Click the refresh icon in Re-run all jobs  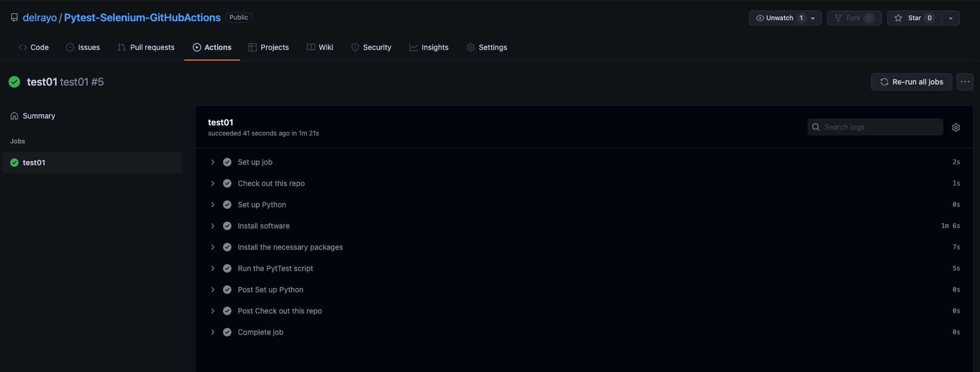[884, 82]
